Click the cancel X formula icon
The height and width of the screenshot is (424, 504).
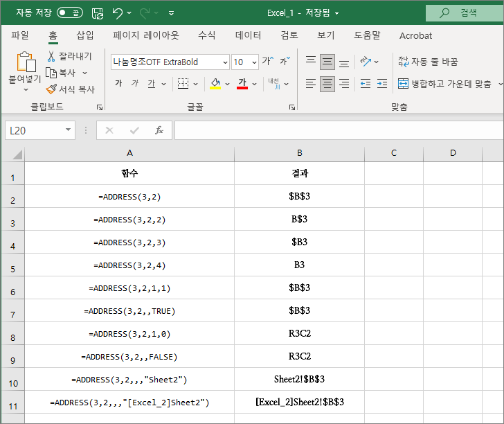pos(109,130)
